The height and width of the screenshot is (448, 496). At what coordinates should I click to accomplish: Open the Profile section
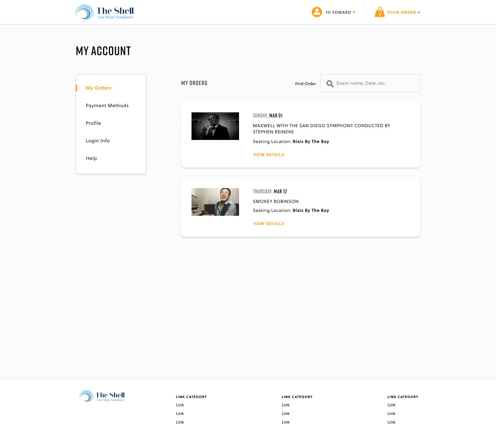coord(93,123)
